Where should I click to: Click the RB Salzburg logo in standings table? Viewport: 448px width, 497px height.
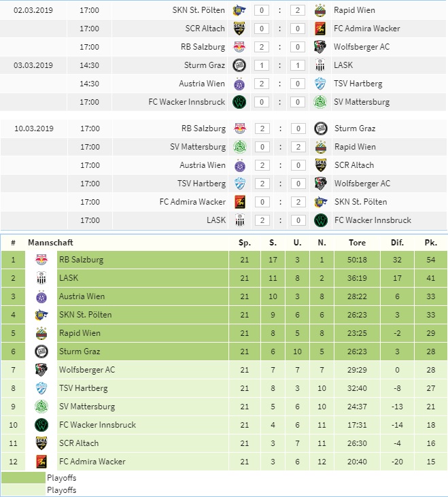(x=41, y=260)
